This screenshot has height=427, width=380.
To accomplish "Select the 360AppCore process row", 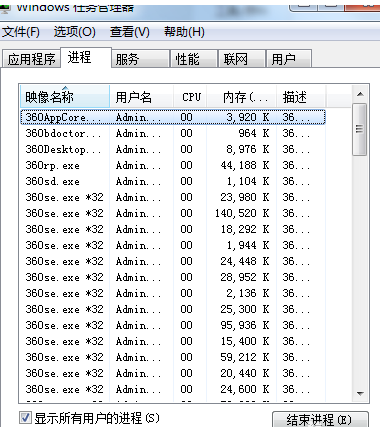I will [173, 117].
